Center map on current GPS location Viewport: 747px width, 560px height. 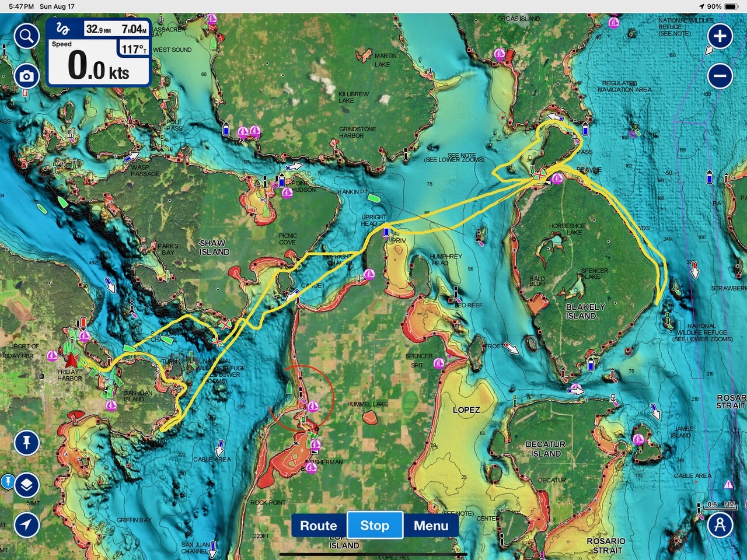click(26, 524)
